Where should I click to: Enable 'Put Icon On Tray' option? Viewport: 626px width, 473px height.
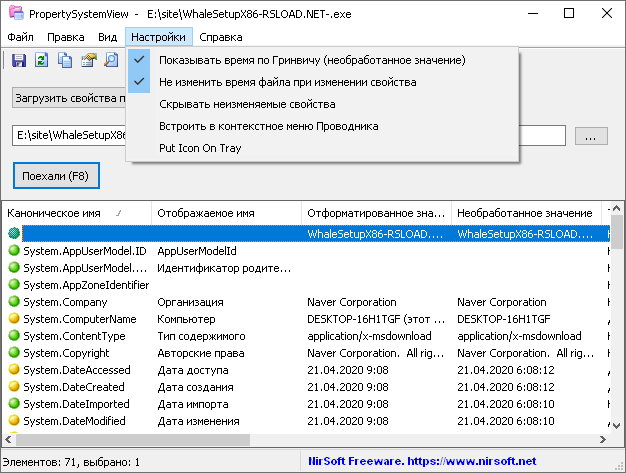(322, 148)
